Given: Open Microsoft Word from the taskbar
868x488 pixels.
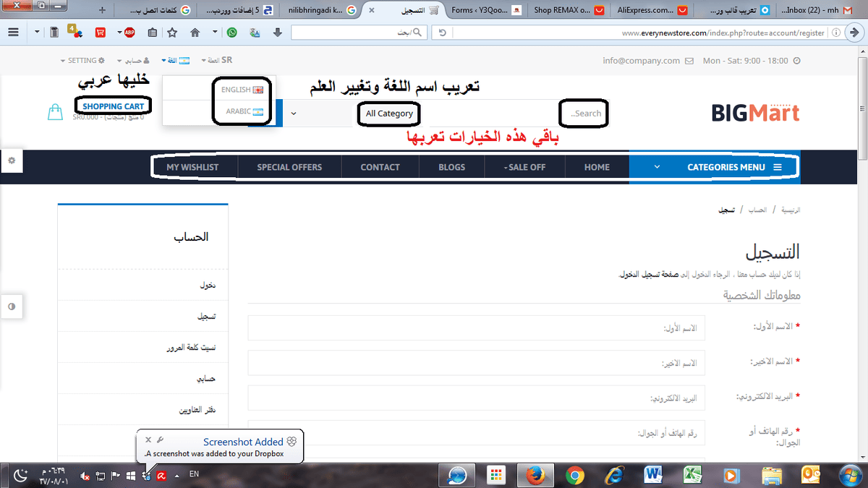Looking at the screenshot, I should pos(654,475).
